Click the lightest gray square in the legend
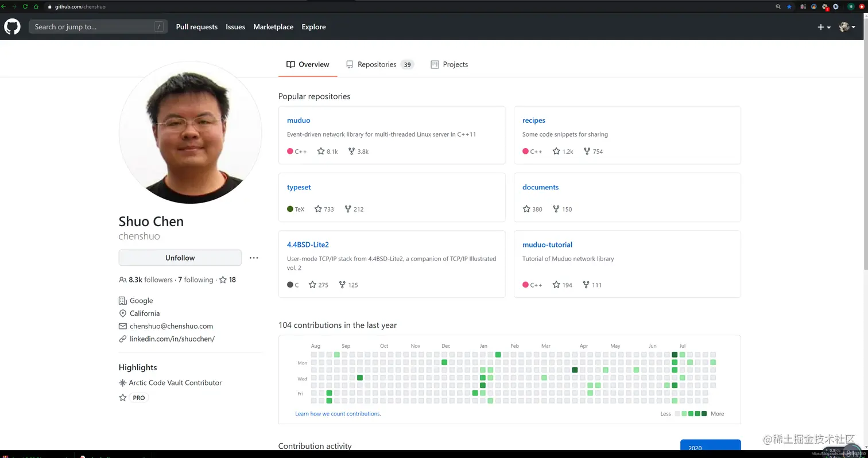 tap(677, 414)
